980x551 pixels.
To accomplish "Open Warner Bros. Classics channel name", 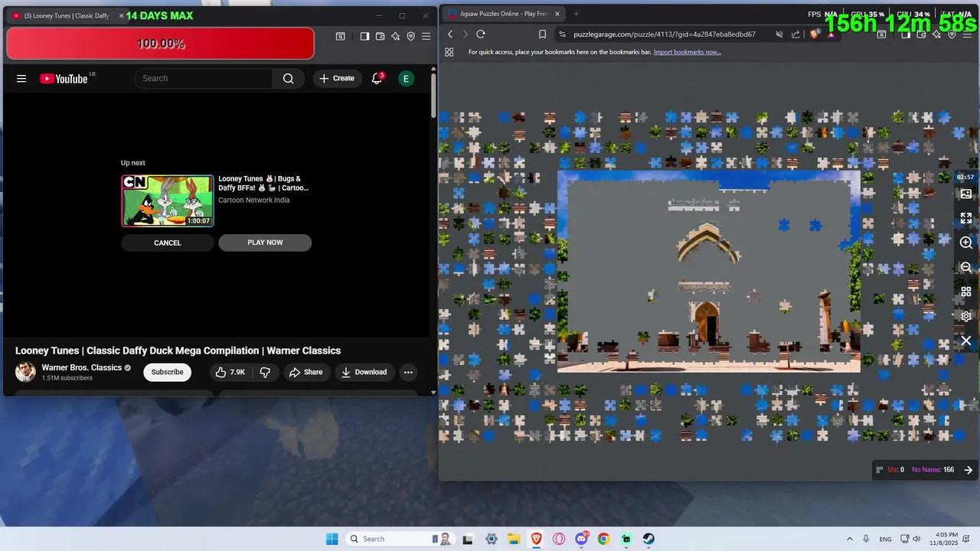I will tap(82, 367).
